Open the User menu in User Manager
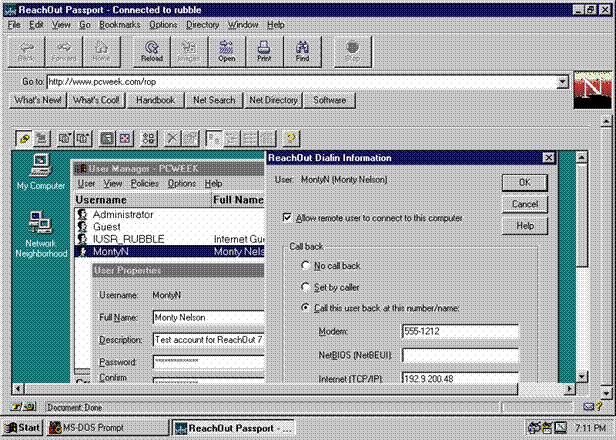The image size is (616, 440). coord(86,183)
